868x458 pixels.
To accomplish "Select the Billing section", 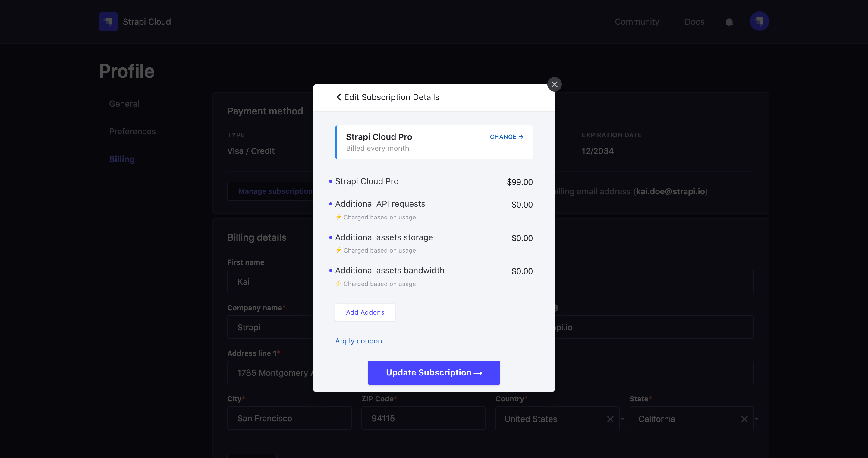I will tap(122, 159).
